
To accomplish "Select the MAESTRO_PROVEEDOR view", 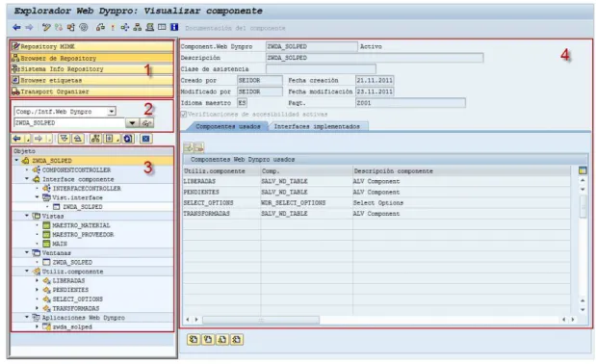I will click(x=83, y=234).
